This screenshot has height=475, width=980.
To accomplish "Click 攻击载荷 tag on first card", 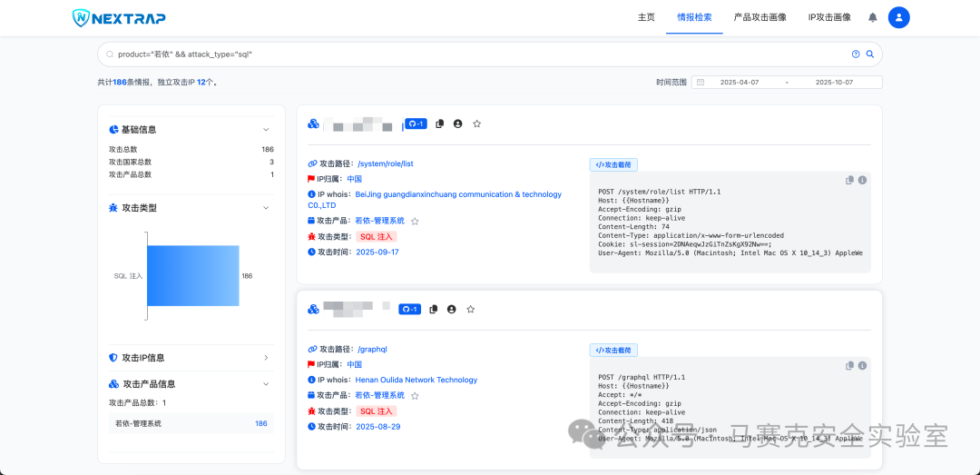I will point(613,164).
